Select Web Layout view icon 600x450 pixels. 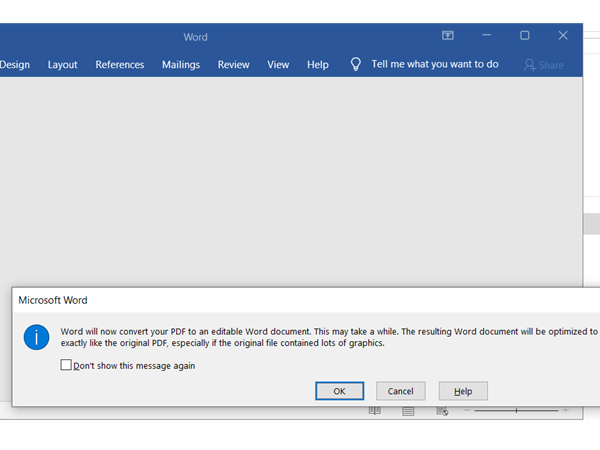pyautogui.click(x=442, y=411)
